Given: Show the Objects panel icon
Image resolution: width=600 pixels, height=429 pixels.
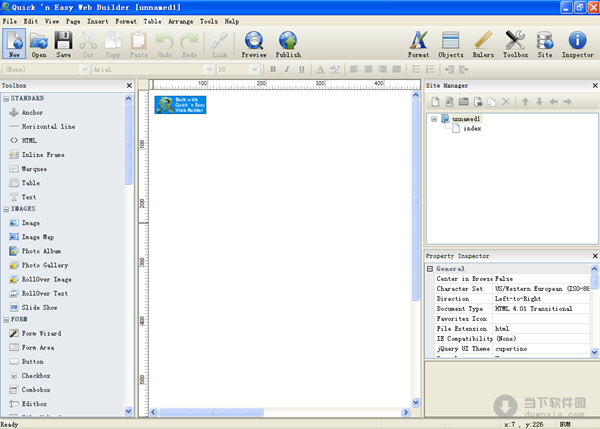Looking at the screenshot, I should point(450,44).
